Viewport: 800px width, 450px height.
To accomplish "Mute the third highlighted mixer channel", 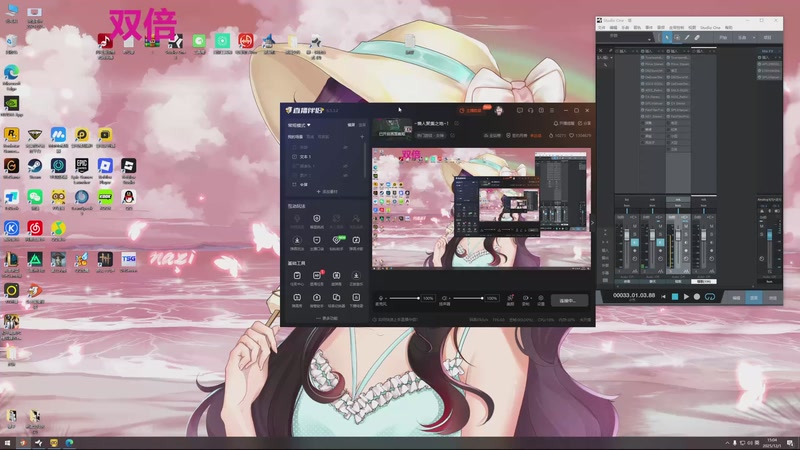I will [x=686, y=226].
